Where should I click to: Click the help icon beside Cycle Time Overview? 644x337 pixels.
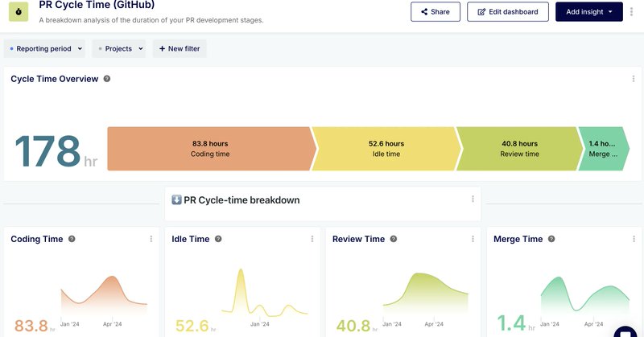click(107, 79)
